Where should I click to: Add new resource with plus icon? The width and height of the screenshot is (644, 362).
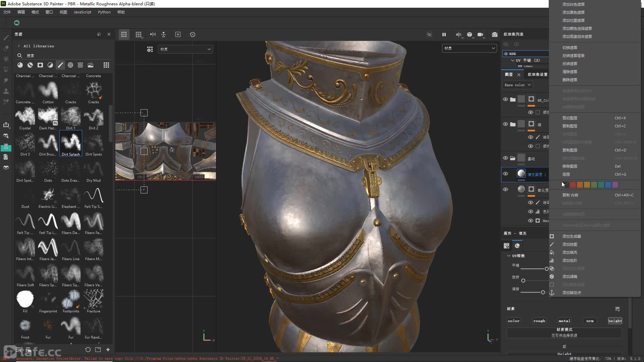(108, 350)
